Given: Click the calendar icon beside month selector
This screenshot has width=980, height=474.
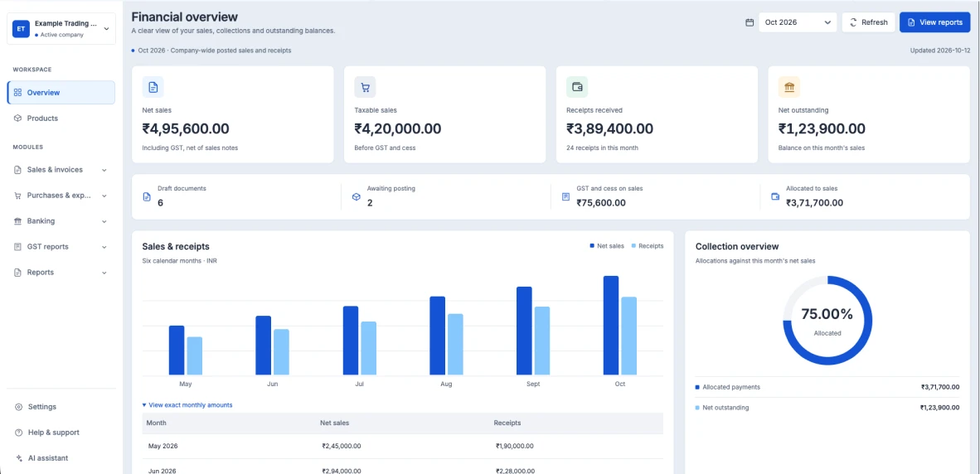Looking at the screenshot, I should (750, 22).
